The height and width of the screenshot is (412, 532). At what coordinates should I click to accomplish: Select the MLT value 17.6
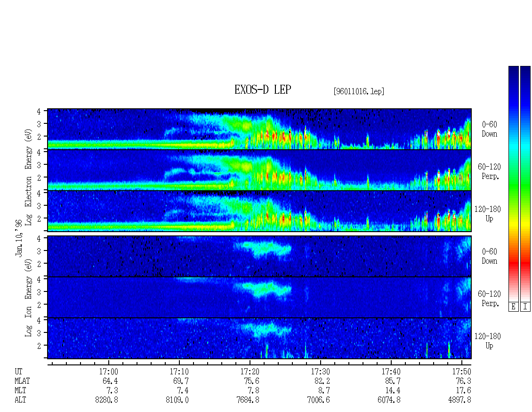pos(463,391)
